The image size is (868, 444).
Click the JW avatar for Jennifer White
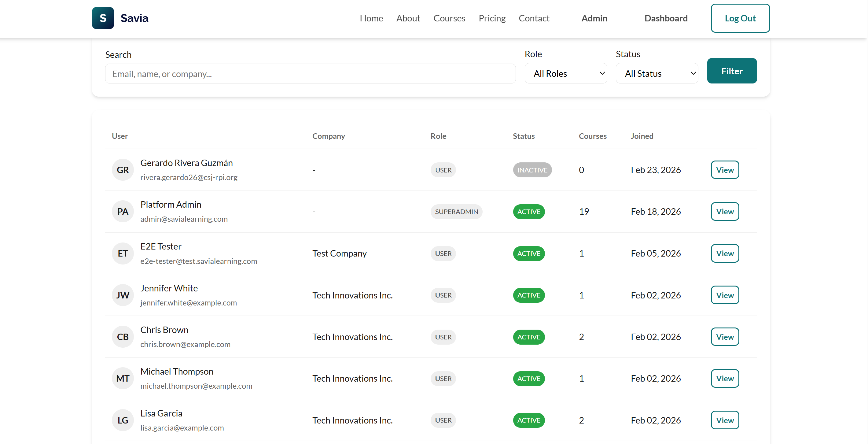pos(123,295)
